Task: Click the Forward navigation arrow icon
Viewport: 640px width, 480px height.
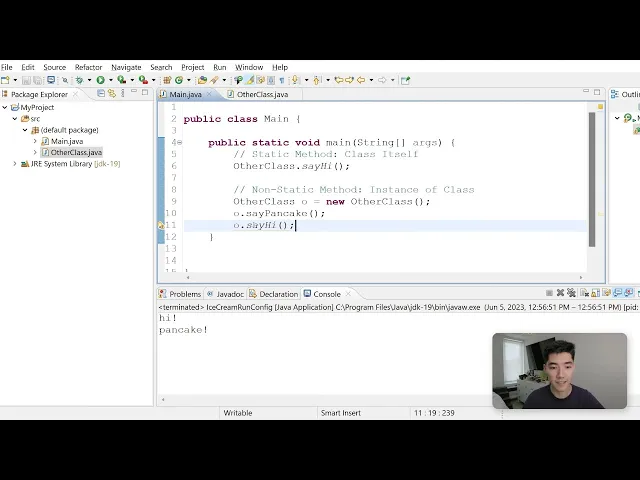Action: 382,80
